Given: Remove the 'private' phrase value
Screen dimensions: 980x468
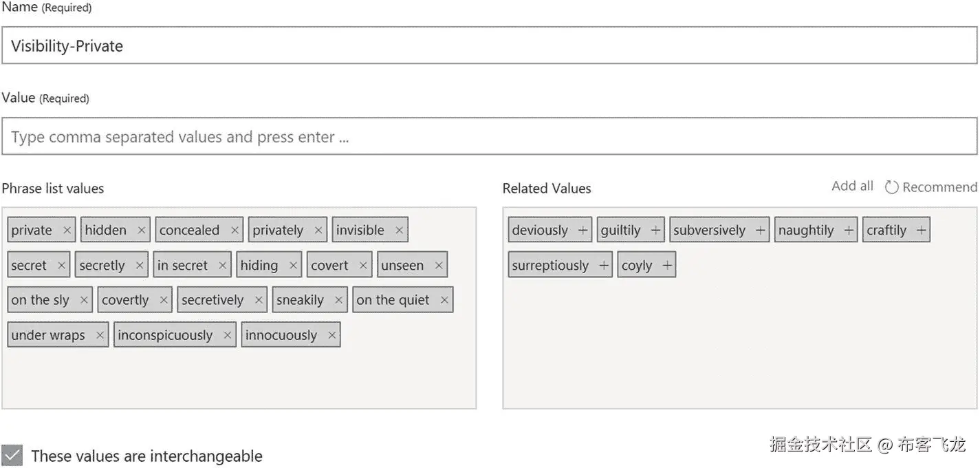Looking at the screenshot, I should point(67,231).
